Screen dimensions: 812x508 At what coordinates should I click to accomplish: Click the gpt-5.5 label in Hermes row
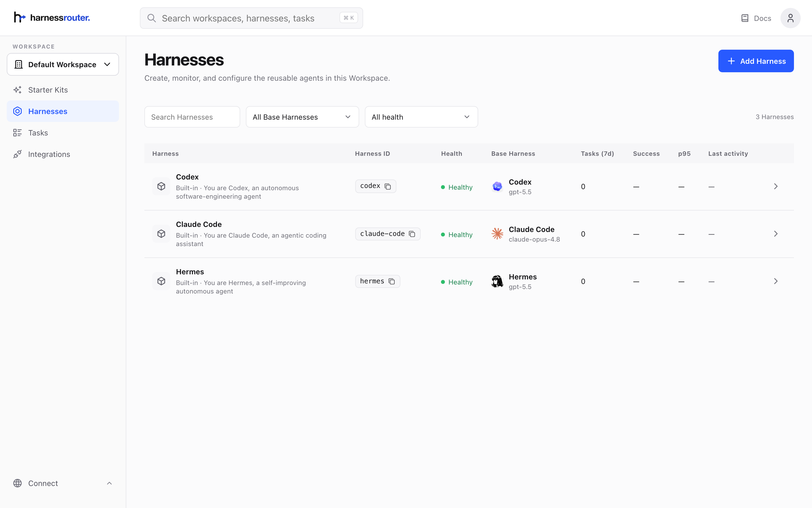pyautogui.click(x=520, y=286)
